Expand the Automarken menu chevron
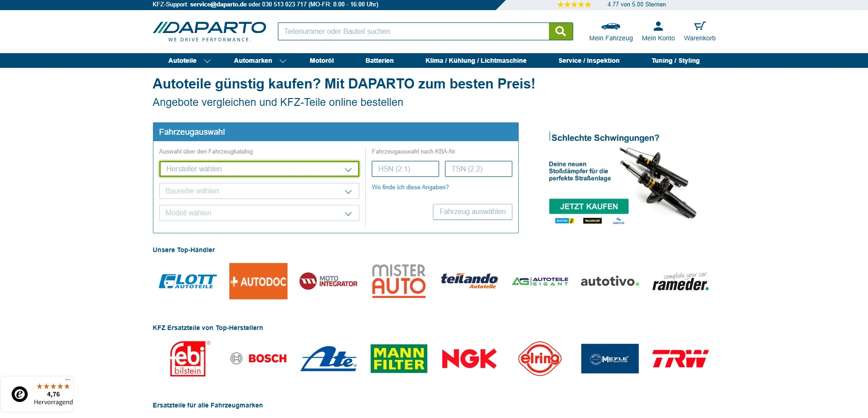868x418 pixels. point(283,61)
